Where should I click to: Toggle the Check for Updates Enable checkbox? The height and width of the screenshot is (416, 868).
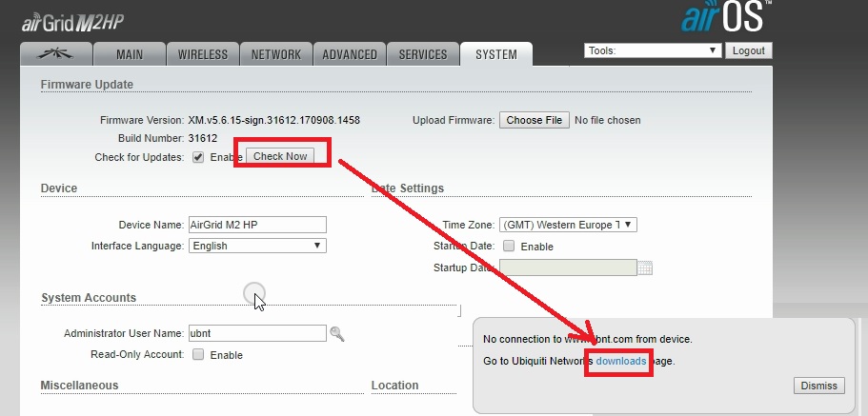tap(198, 157)
